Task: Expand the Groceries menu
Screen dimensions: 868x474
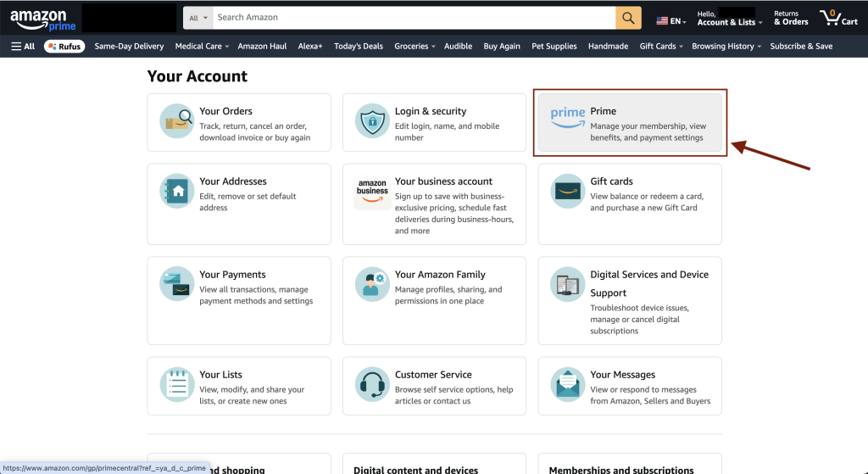Action: [415, 47]
